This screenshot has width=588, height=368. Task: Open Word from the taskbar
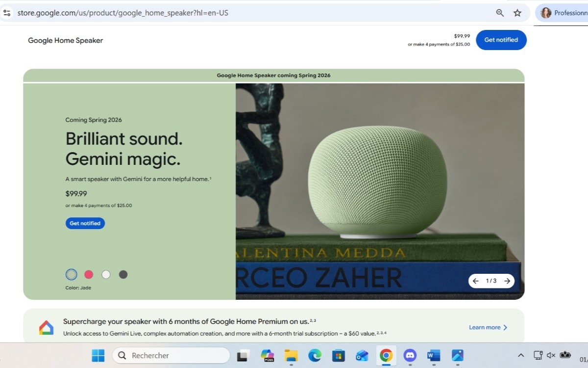coord(434,355)
